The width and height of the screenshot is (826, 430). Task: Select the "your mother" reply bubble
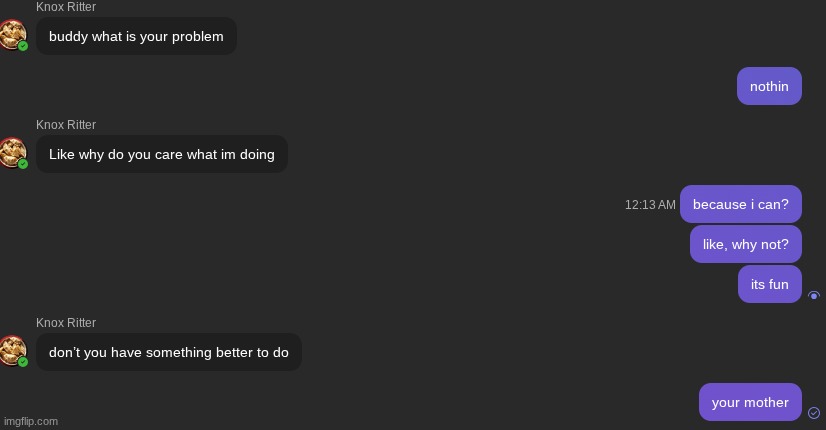coord(750,402)
